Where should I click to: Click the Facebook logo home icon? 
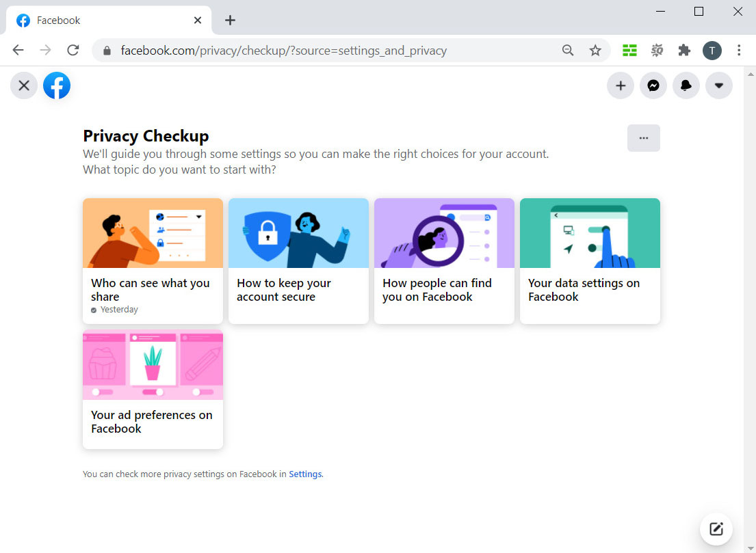[57, 85]
